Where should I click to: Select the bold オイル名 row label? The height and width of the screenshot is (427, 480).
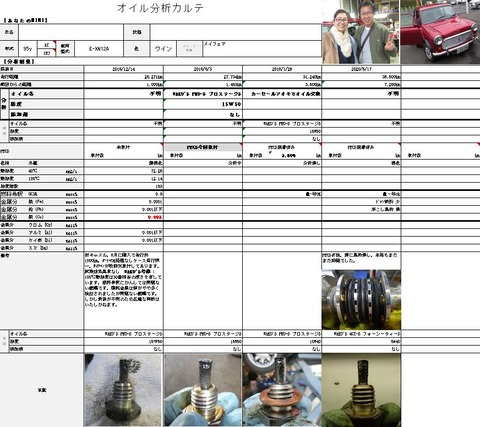click(22, 94)
